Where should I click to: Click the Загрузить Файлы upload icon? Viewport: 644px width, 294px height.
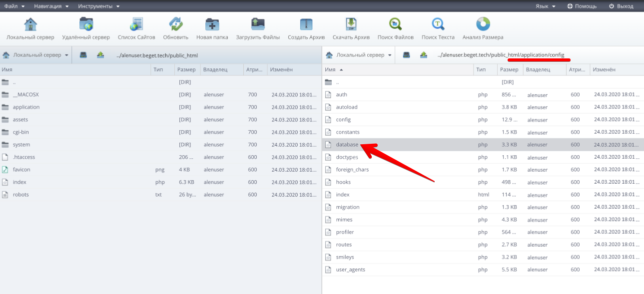(x=258, y=29)
